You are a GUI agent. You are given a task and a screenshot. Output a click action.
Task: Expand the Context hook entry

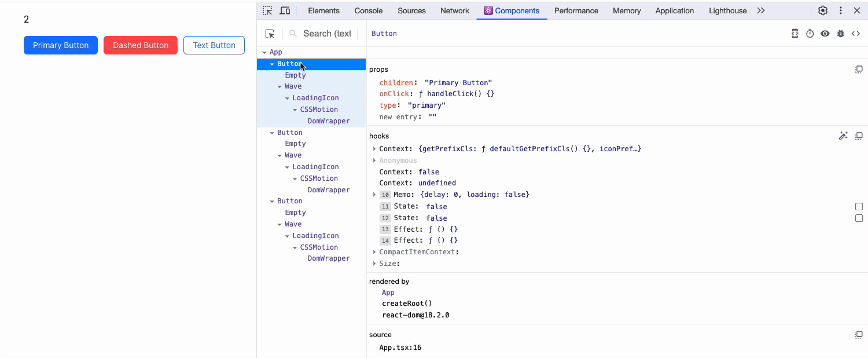[374, 148]
